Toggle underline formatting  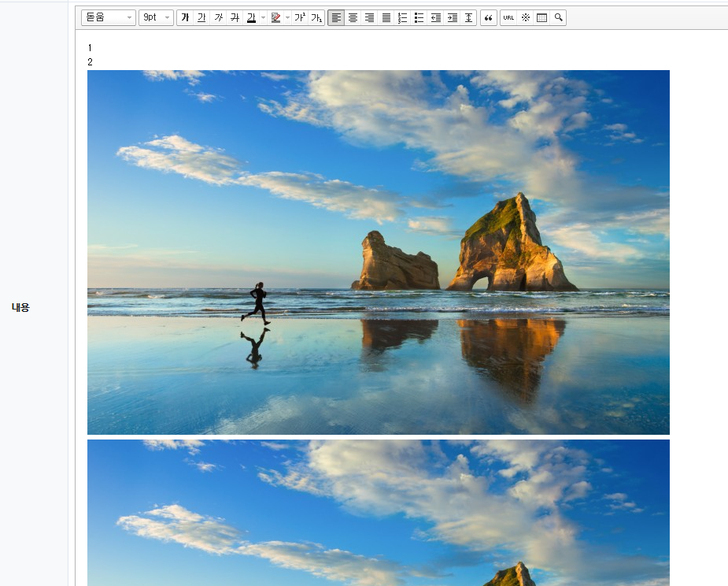201,17
